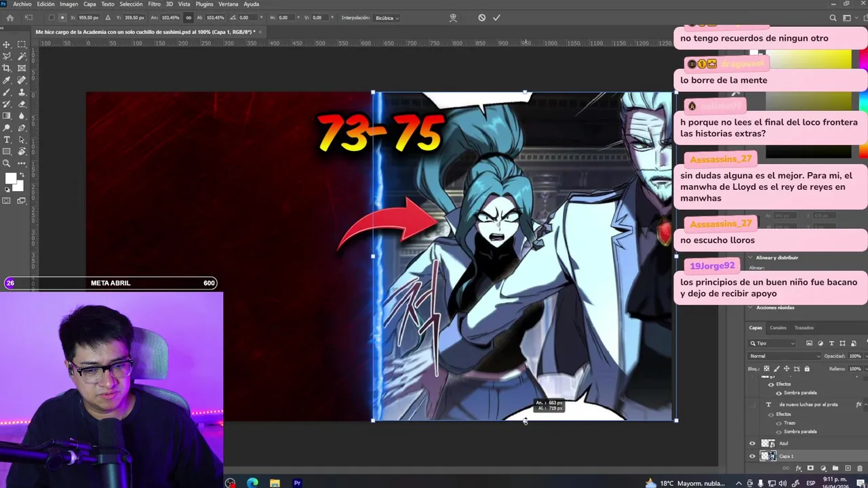Select the Hand/Rotate View tool

click(x=22, y=151)
